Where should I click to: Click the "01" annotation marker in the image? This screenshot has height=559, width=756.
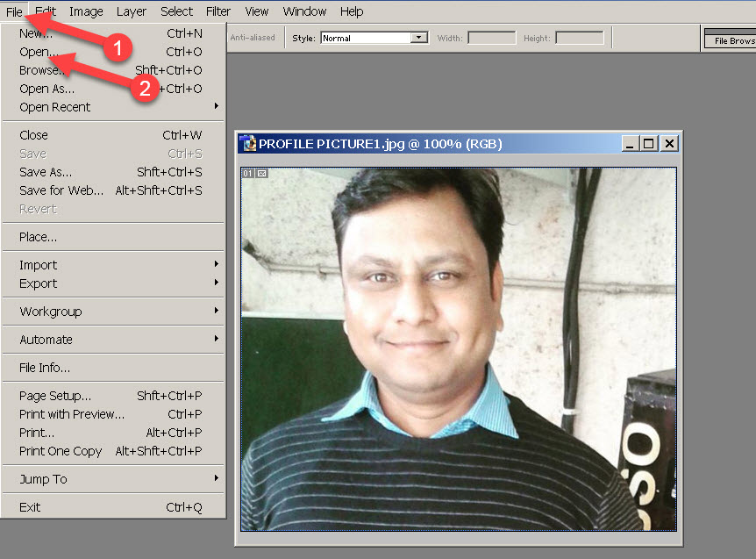tap(247, 174)
